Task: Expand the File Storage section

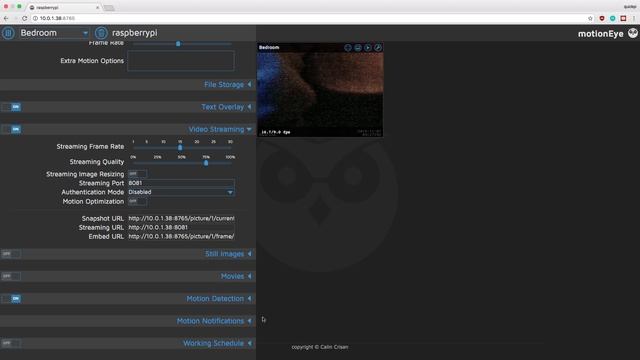Action: click(228, 84)
